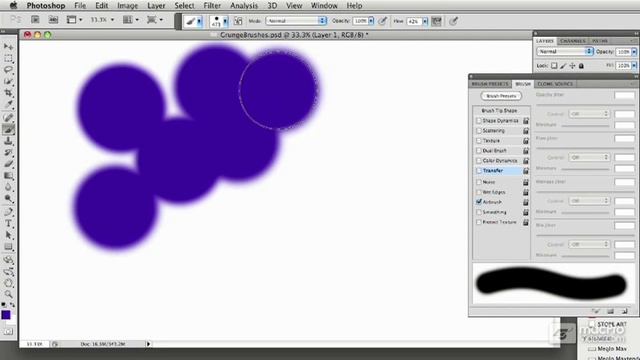640x360 pixels.
Task: Enable the Transfer checkbox
Action: click(x=479, y=171)
